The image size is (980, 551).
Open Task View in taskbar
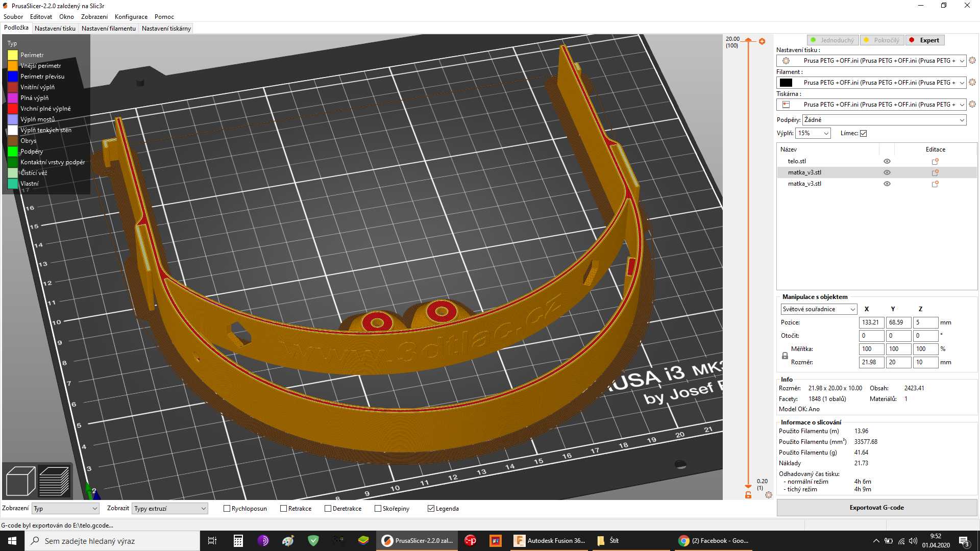click(212, 541)
